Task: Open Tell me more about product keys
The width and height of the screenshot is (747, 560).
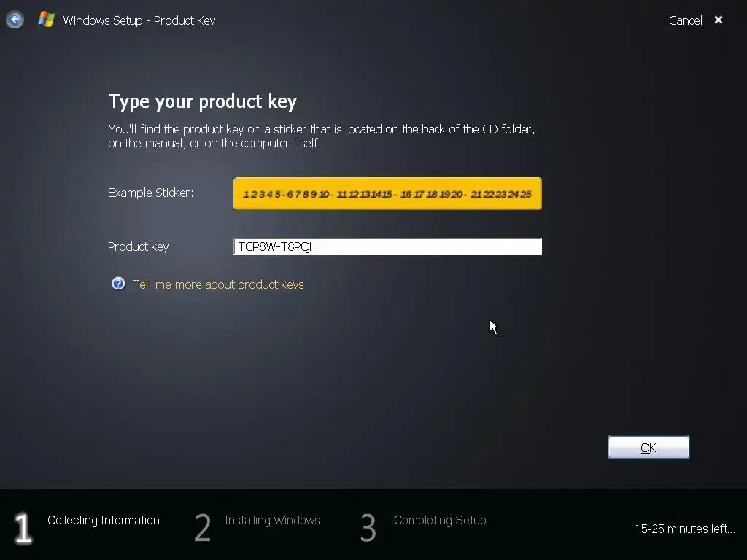Action: pos(217,284)
